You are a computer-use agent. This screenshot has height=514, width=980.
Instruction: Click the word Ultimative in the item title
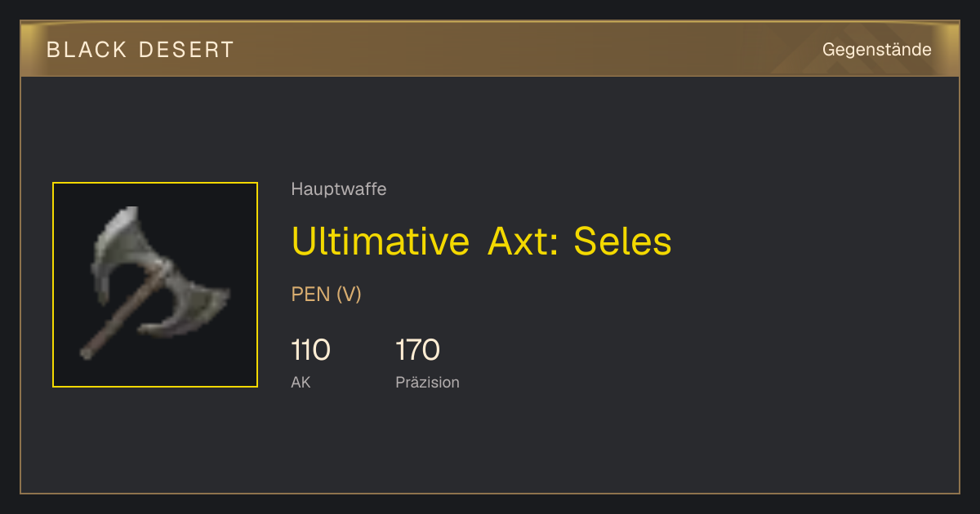coord(380,241)
